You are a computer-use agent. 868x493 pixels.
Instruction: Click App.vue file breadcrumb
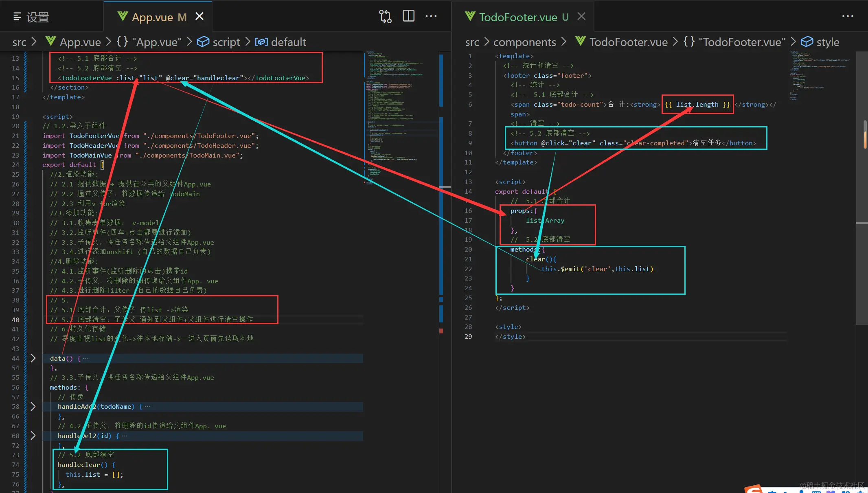[80, 42]
